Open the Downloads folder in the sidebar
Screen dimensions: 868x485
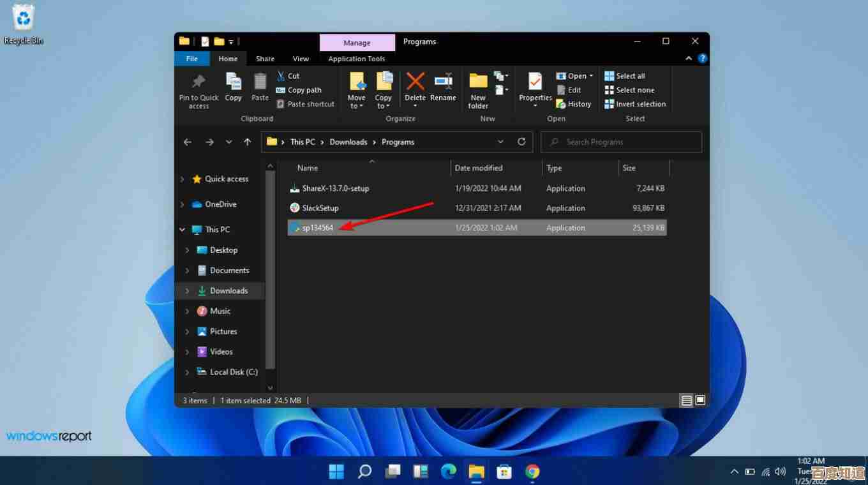(228, 290)
